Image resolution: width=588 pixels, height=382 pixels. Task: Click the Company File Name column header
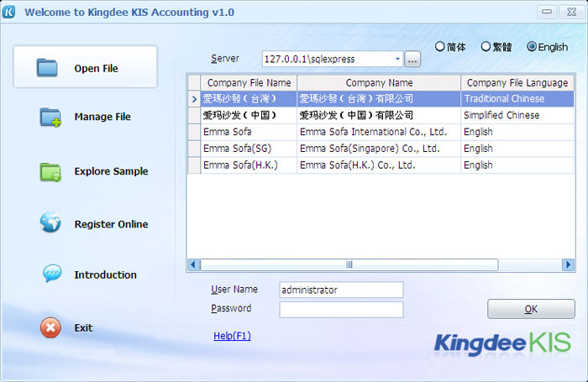tap(249, 83)
